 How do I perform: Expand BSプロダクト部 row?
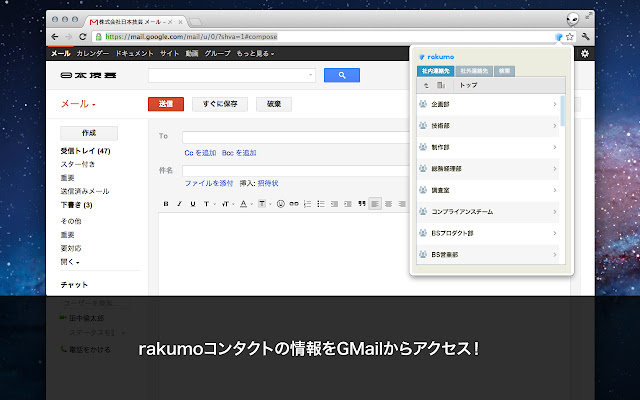[488, 233]
